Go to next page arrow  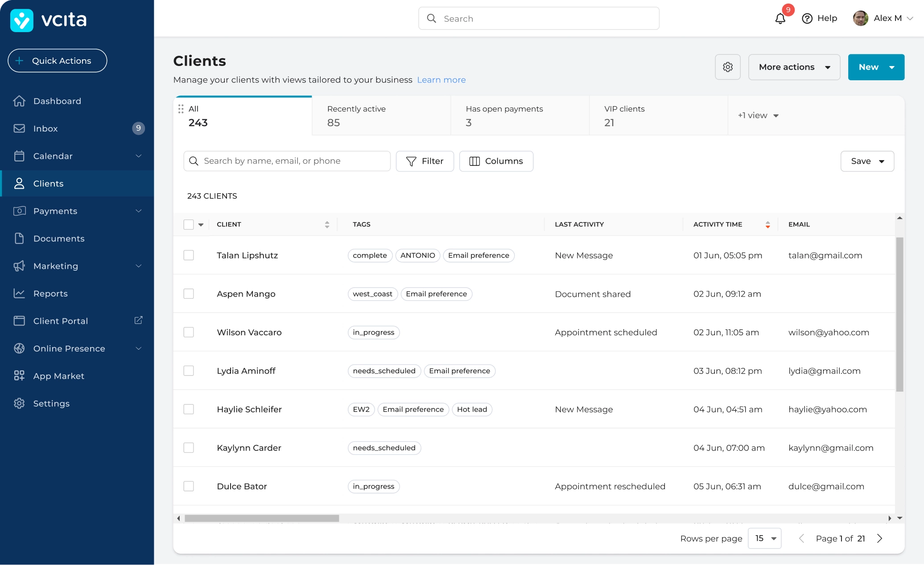click(879, 539)
